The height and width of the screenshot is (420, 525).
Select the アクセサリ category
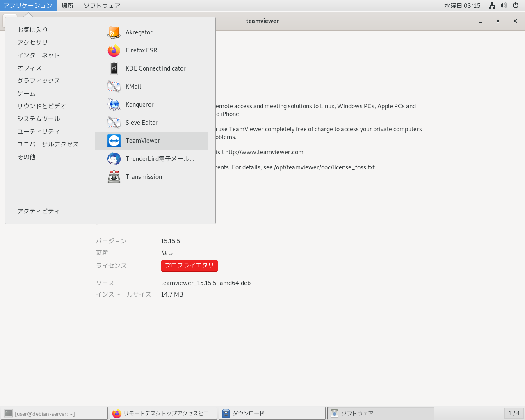click(x=32, y=43)
